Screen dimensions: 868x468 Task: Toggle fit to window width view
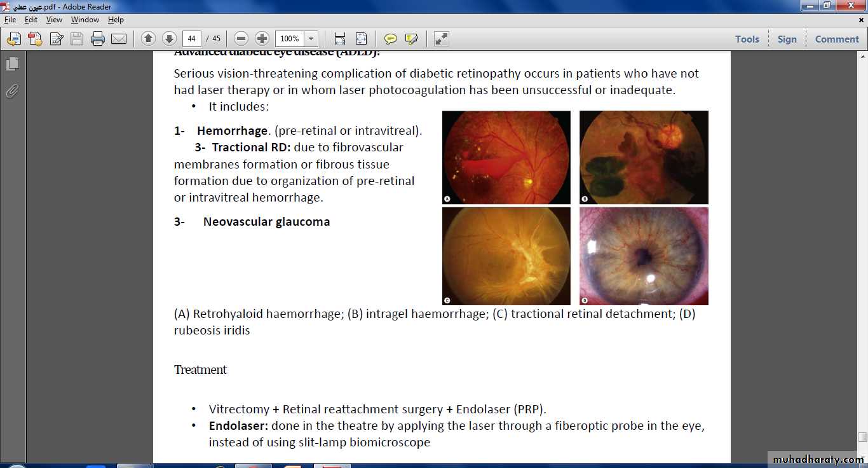coord(340,39)
